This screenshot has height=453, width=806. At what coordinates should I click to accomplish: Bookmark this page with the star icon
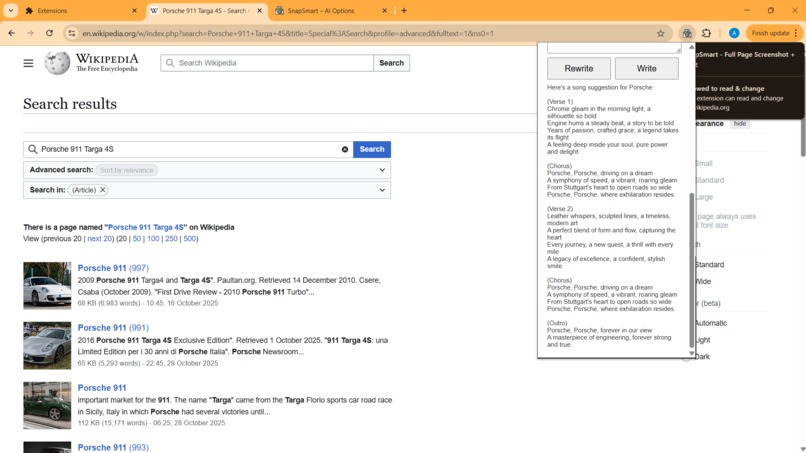point(661,33)
